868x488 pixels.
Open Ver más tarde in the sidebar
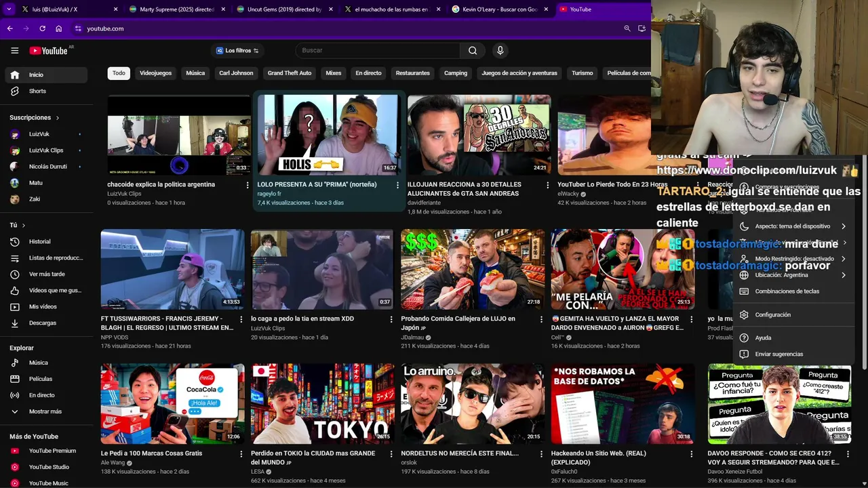pyautogui.click(x=46, y=274)
